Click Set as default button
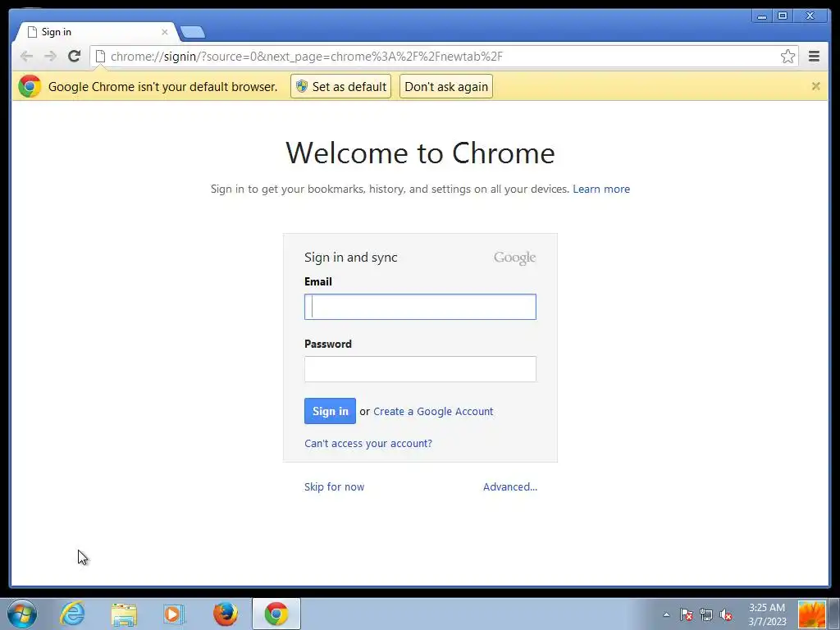 tap(340, 87)
